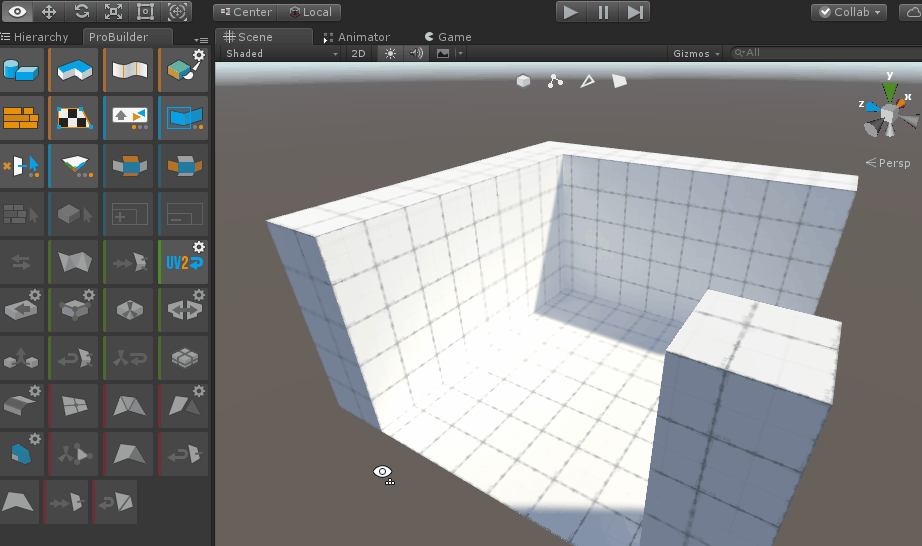922x546 pixels.
Task: Switch to the Hierarchy tab
Action: click(35, 37)
